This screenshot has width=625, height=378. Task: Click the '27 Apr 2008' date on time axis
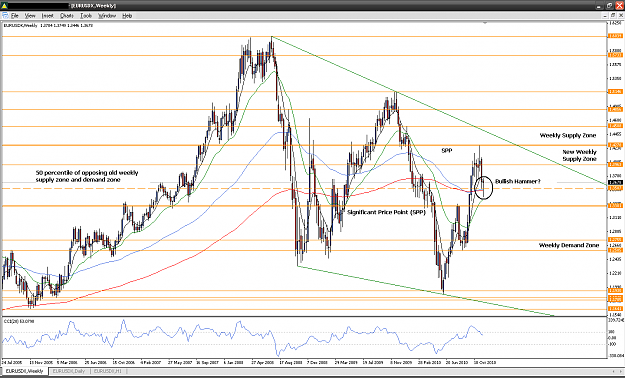(263, 362)
